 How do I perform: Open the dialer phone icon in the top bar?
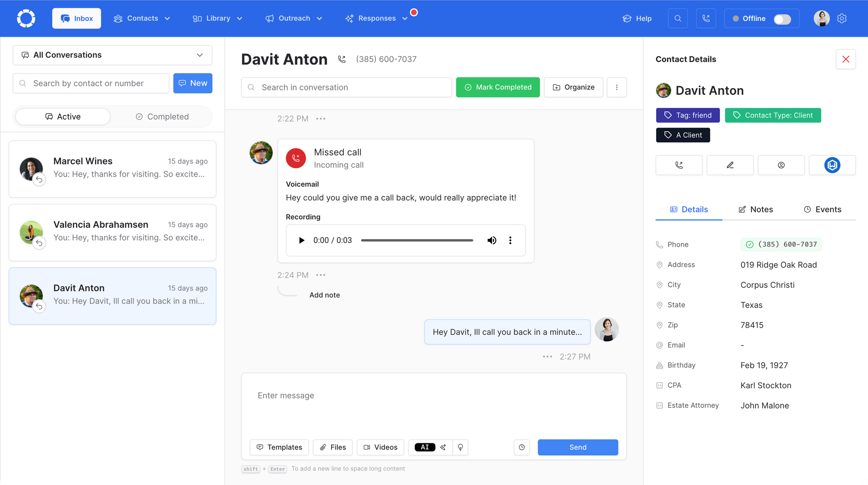pyautogui.click(x=706, y=18)
